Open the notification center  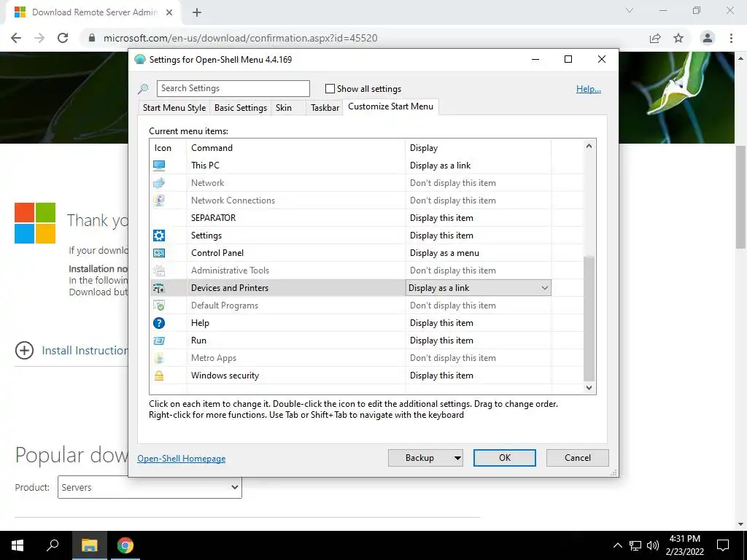click(723, 545)
